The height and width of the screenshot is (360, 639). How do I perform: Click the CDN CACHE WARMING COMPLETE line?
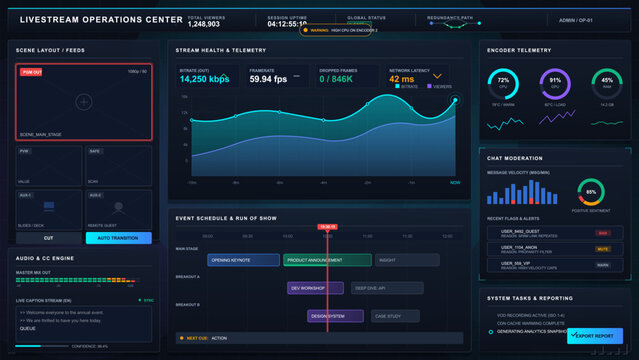point(531,323)
